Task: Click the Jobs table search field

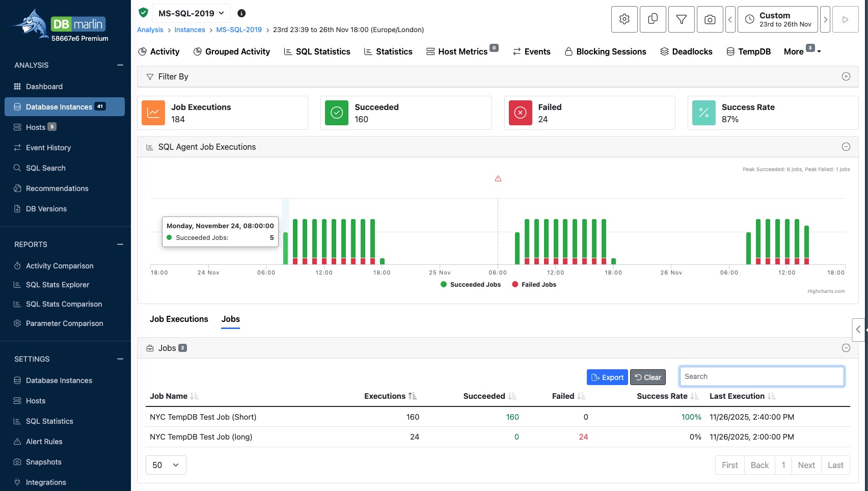Action: [x=761, y=376]
